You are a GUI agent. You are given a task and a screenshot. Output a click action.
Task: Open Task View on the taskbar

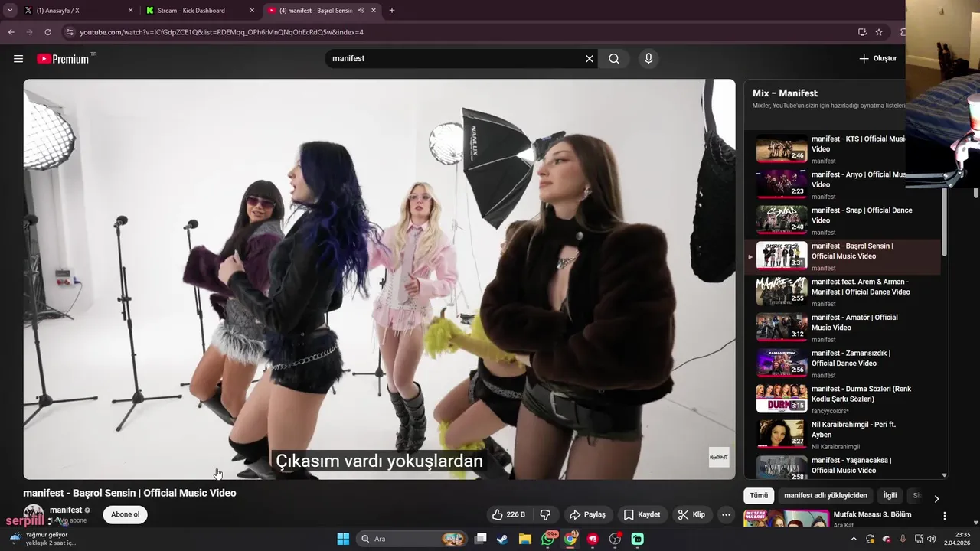coord(481,539)
